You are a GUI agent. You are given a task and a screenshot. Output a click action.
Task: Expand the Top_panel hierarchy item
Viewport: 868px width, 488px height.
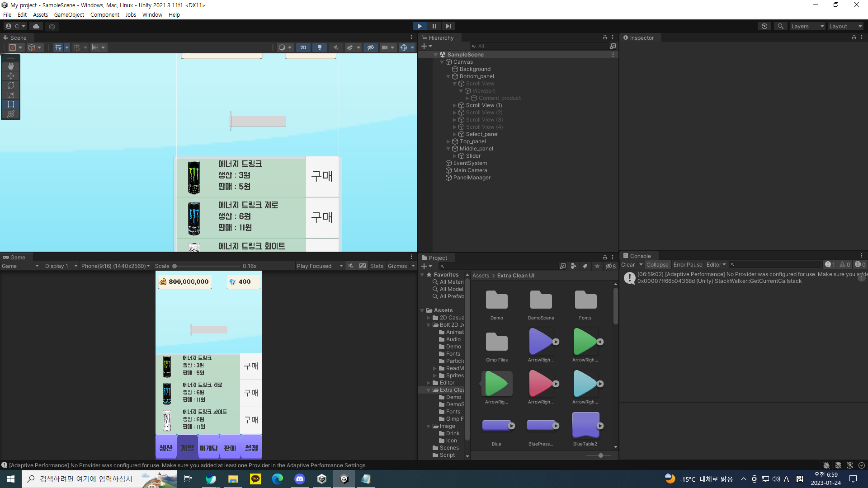tap(448, 141)
